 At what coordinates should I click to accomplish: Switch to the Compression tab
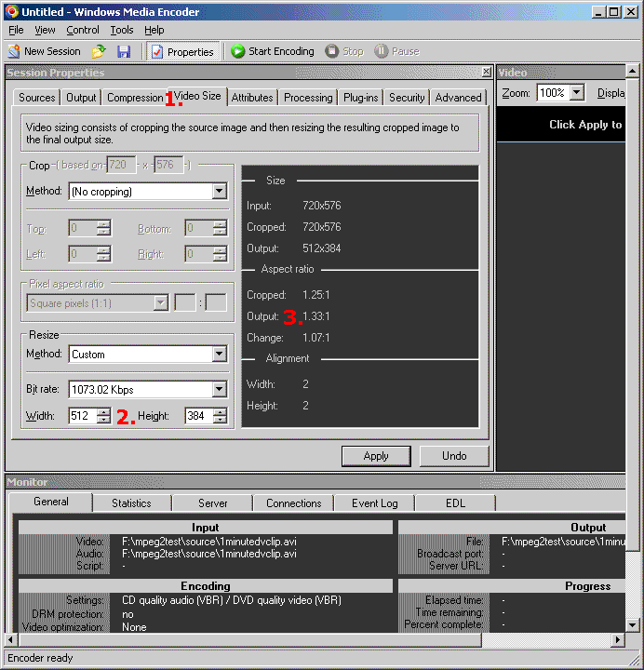135,98
